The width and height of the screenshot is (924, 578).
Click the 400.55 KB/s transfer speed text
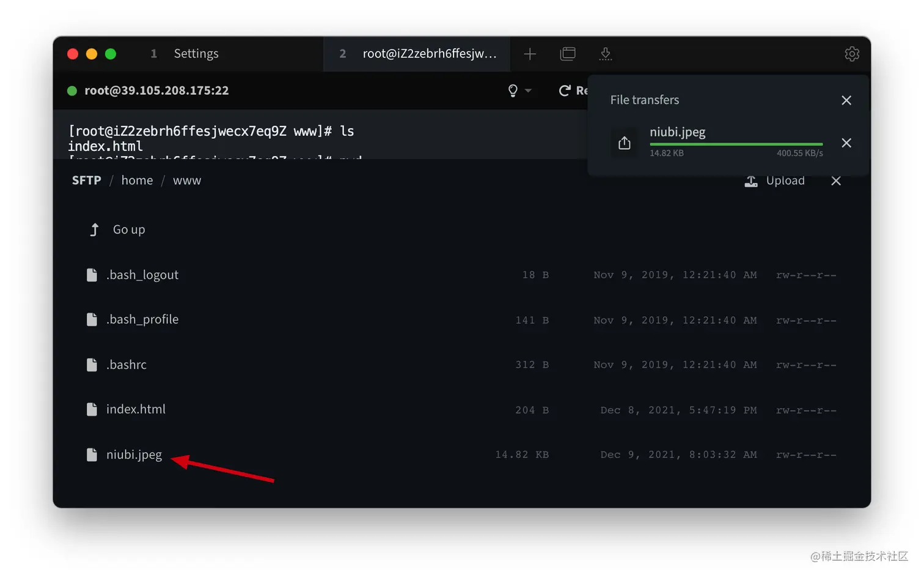point(799,154)
